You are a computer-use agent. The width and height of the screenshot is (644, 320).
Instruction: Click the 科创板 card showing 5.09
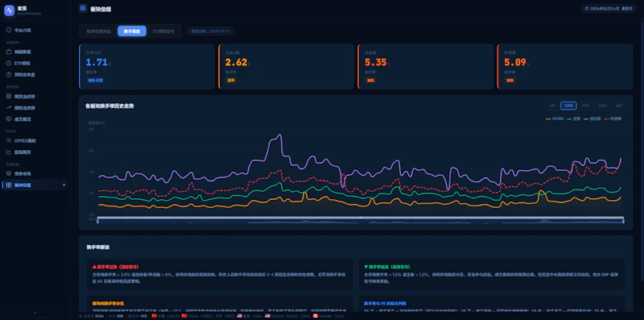pyautogui.click(x=565, y=67)
